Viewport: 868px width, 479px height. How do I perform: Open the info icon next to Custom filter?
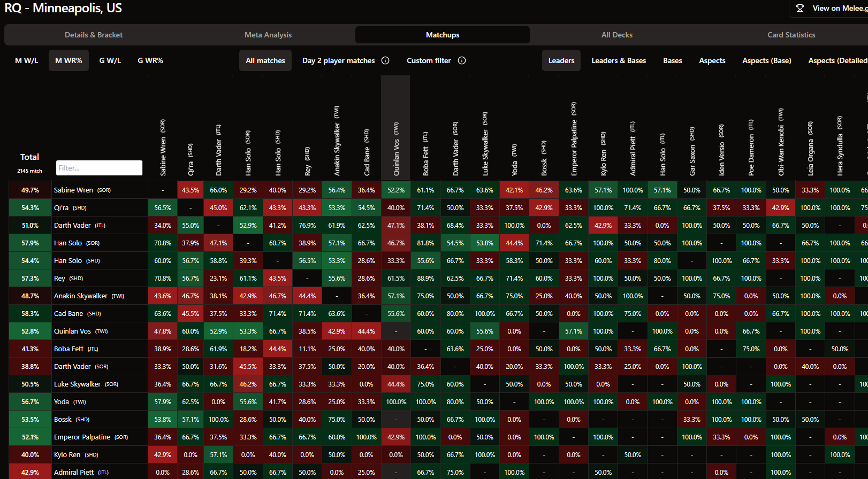coord(462,60)
